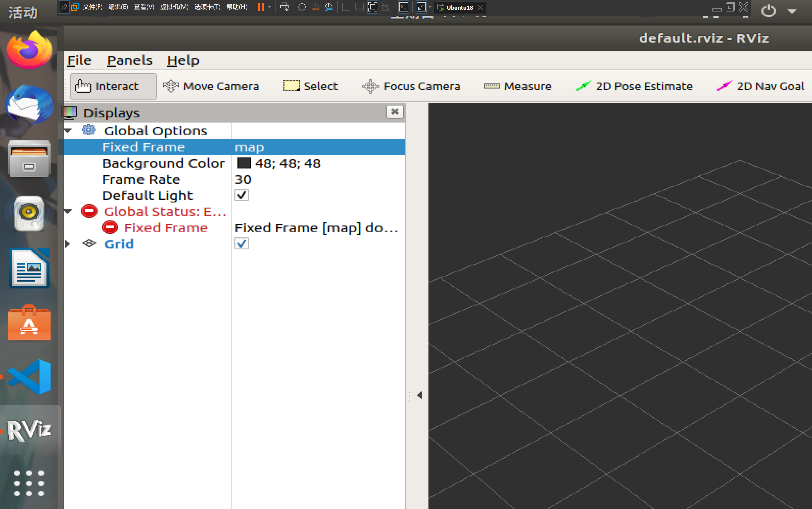Screen dimensions: 812x509
Task: Open the VMware 虚拟机(M) menu
Action: click(x=174, y=7)
